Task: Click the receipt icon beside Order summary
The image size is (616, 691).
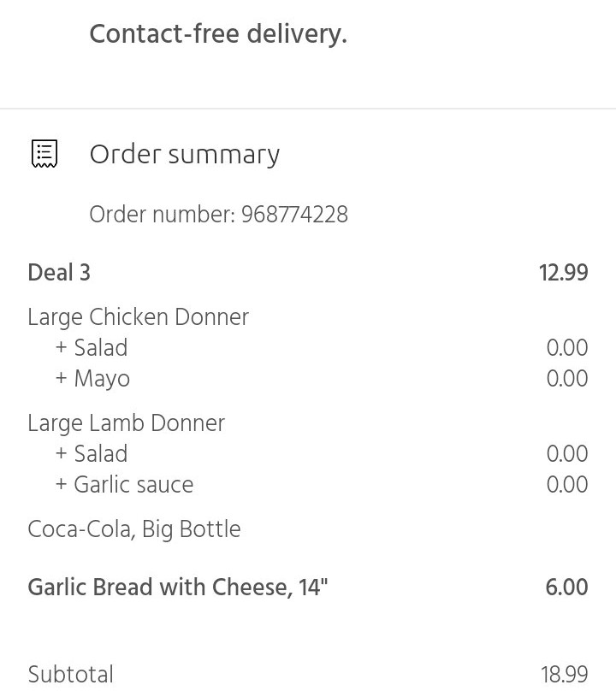Action: tap(44, 154)
